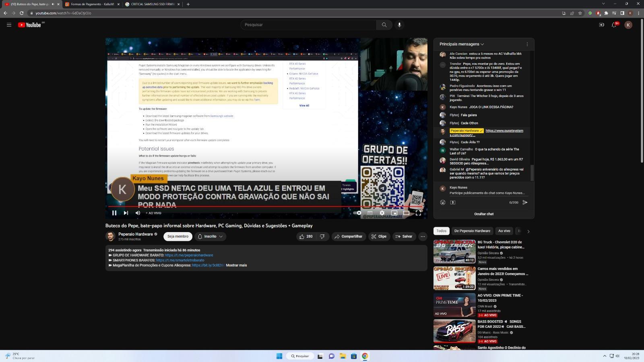This screenshot has height=362, width=644.
Task: Select De Peperaio Hardware filter chip
Action: pyautogui.click(x=472, y=231)
